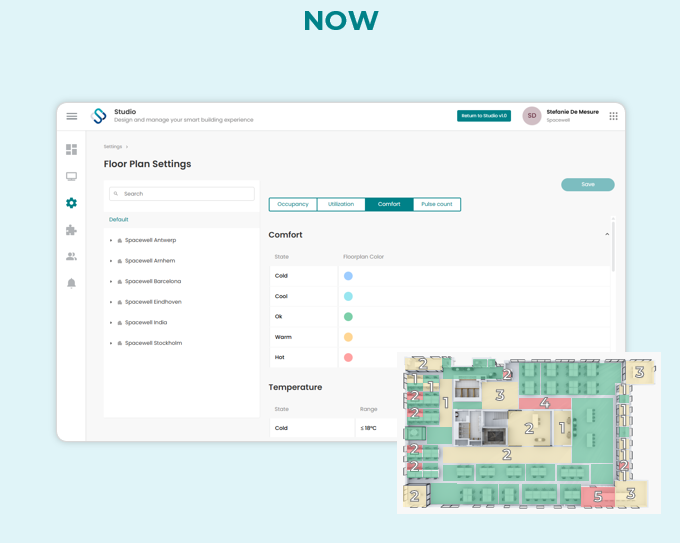Collapse the Comfort section chevron

coord(607,234)
